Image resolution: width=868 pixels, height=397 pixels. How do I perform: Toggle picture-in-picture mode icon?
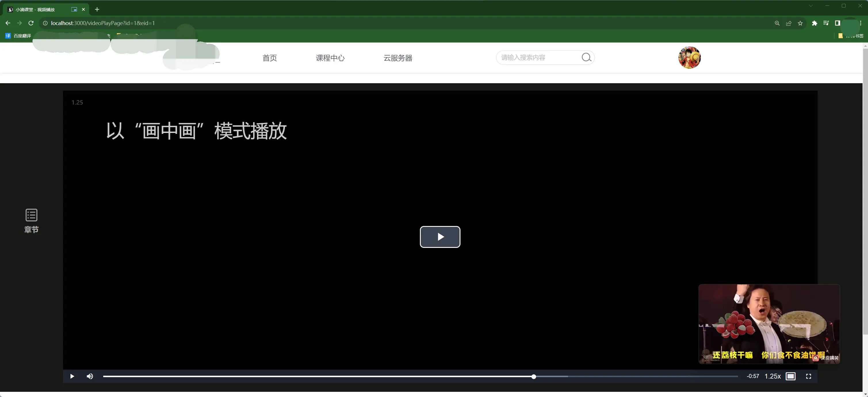[791, 376]
